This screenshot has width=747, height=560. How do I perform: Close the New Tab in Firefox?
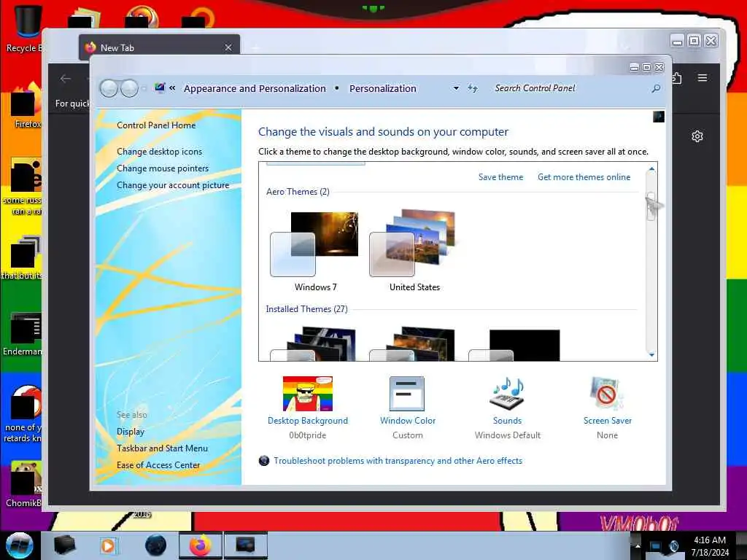coord(228,47)
